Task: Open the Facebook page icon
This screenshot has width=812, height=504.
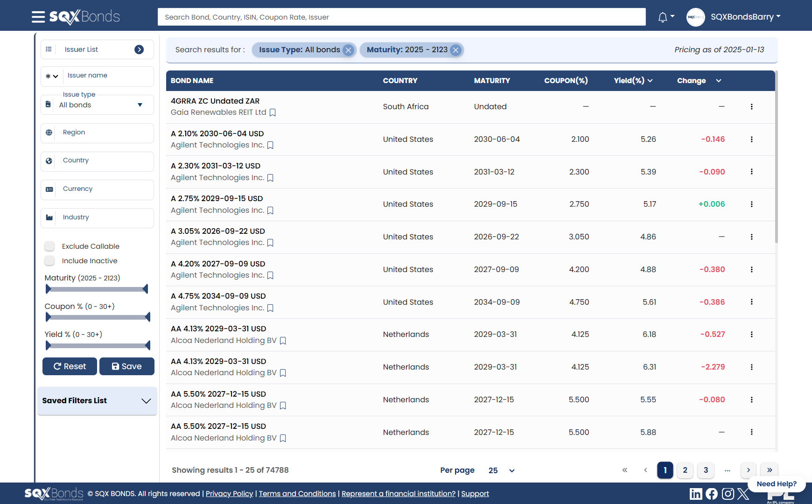Action: point(712,494)
